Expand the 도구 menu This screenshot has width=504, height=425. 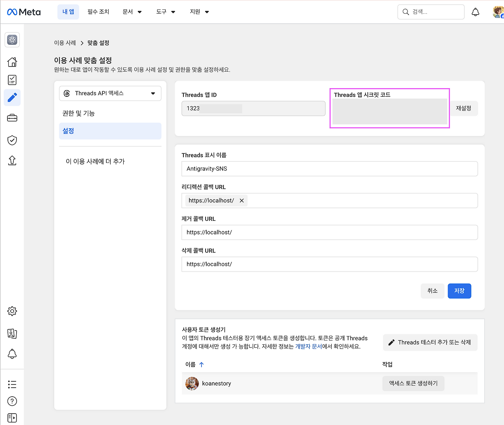point(166,12)
